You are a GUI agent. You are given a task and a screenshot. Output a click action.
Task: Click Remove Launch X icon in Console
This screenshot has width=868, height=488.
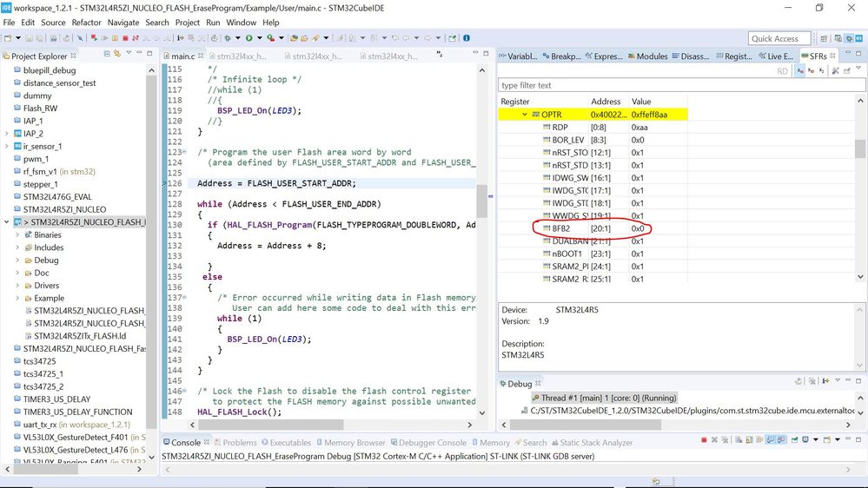pyautogui.click(x=714, y=440)
